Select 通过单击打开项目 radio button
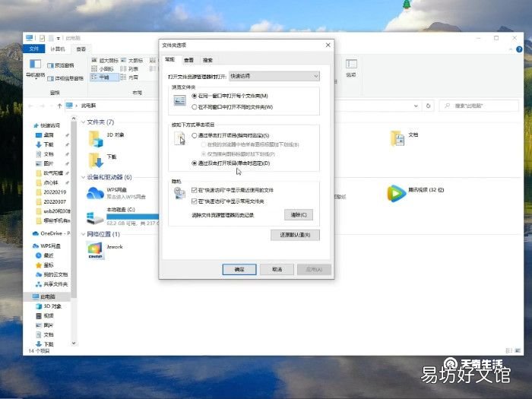532x399 pixels. click(195, 135)
